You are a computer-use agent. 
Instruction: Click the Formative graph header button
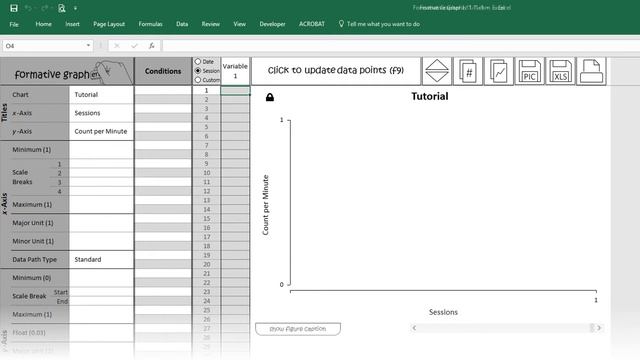(x=67, y=71)
